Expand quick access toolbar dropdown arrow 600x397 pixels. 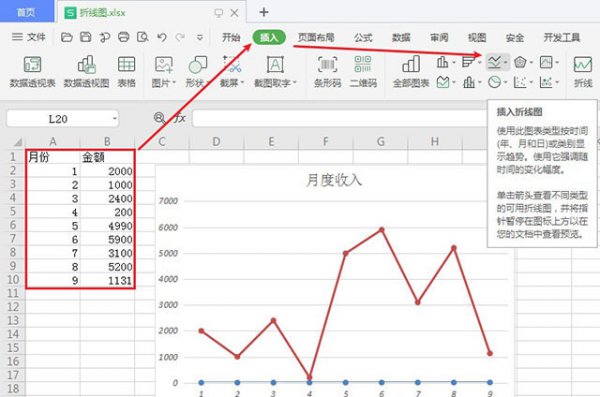point(199,38)
